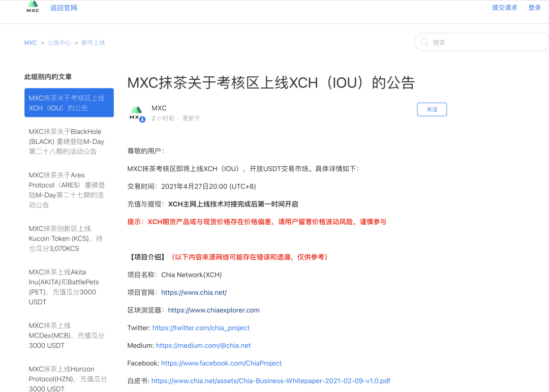The image size is (549, 392).
Task: Open Chia's Twitter profile link
Action: click(x=201, y=328)
